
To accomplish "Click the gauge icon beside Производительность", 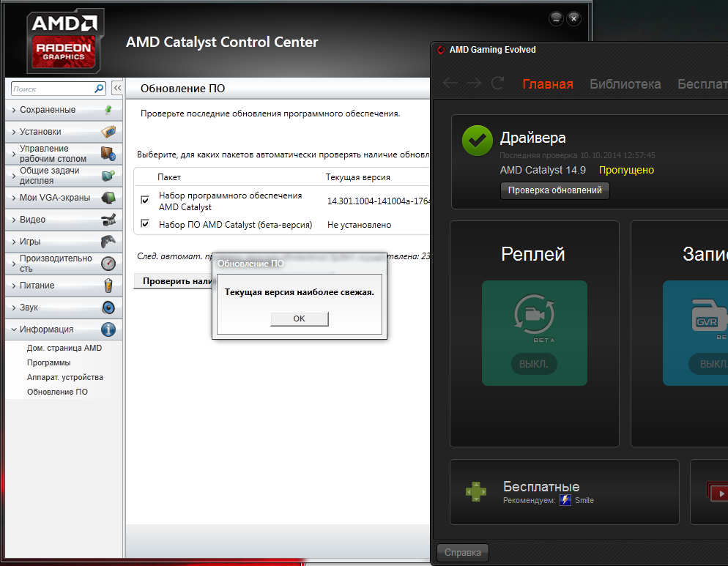I will (108, 264).
